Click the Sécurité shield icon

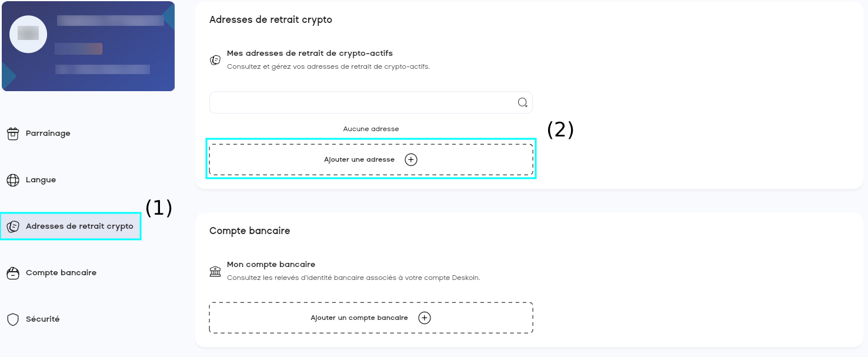coord(13,319)
